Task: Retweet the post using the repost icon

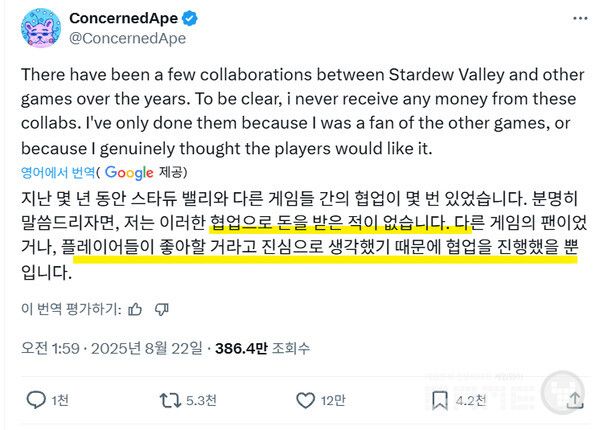Action: point(172,400)
